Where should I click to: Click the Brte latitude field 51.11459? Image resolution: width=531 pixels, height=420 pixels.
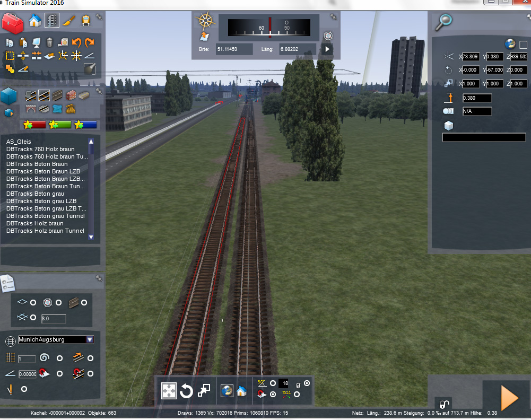(x=234, y=49)
